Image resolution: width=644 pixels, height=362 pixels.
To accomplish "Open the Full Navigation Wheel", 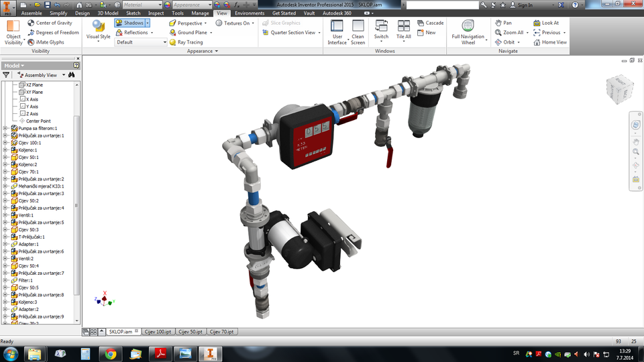I will click(x=468, y=27).
